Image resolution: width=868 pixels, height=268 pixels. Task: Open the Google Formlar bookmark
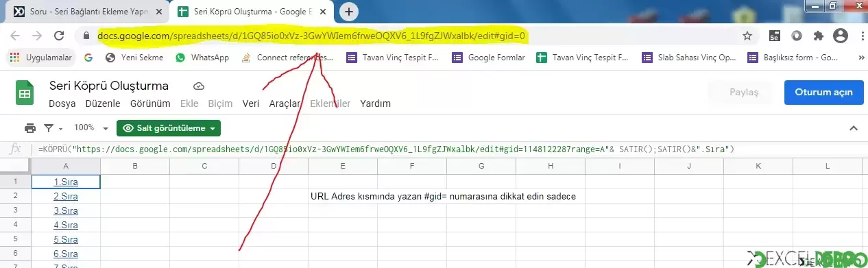(489, 58)
